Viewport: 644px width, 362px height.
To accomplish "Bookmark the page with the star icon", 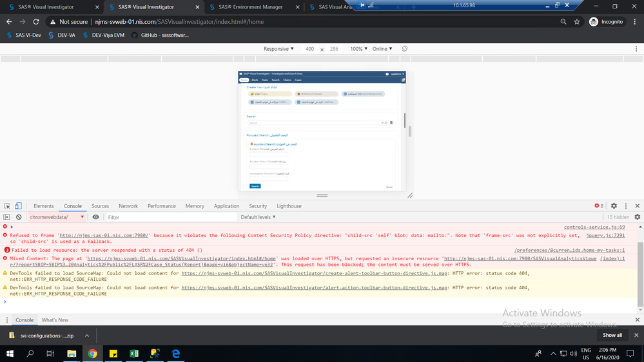I will pos(576,21).
